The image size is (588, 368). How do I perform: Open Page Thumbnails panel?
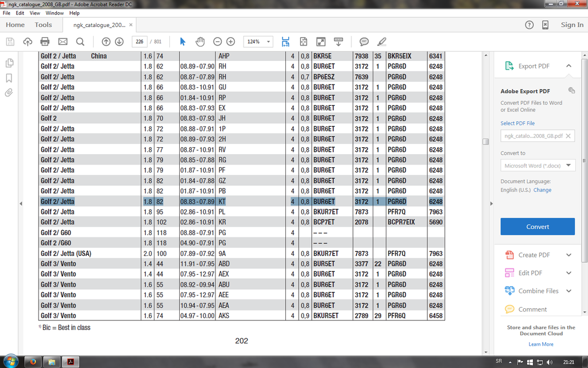[x=9, y=63]
